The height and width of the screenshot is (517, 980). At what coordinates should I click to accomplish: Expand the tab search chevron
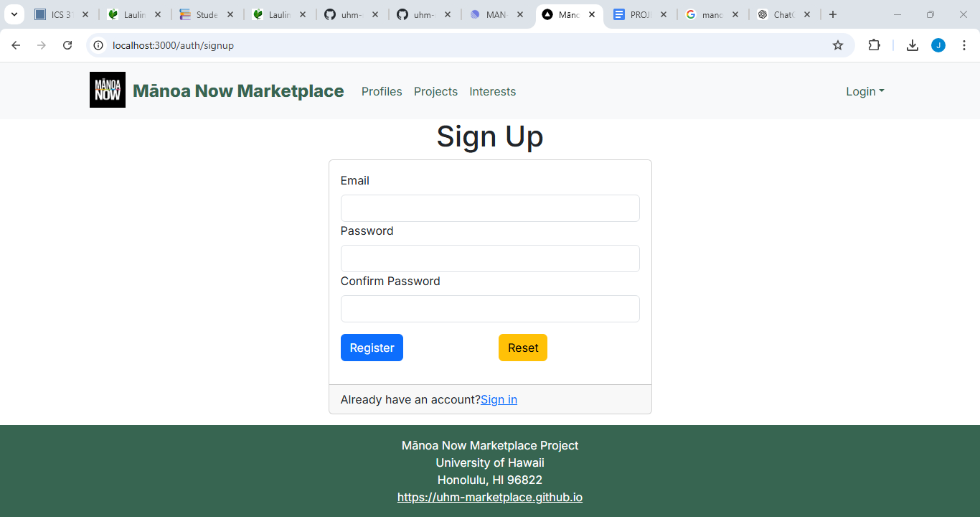pos(14,14)
